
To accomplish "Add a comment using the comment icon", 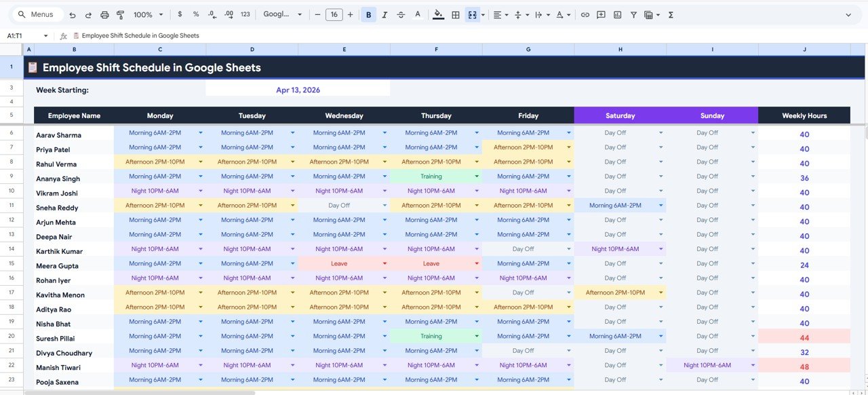I will pos(601,14).
